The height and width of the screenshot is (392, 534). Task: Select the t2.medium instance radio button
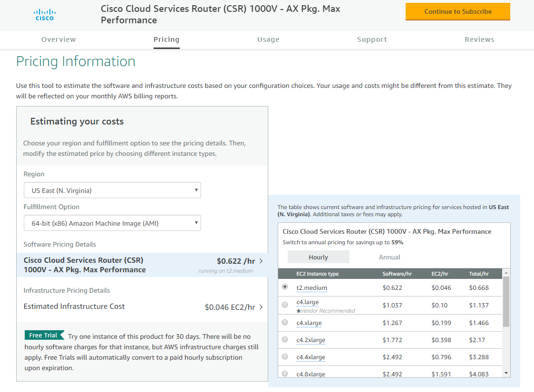coord(285,287)
